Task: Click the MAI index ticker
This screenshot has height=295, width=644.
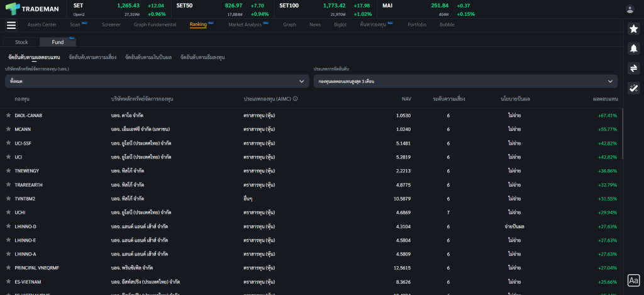Action: coord(428,9)
